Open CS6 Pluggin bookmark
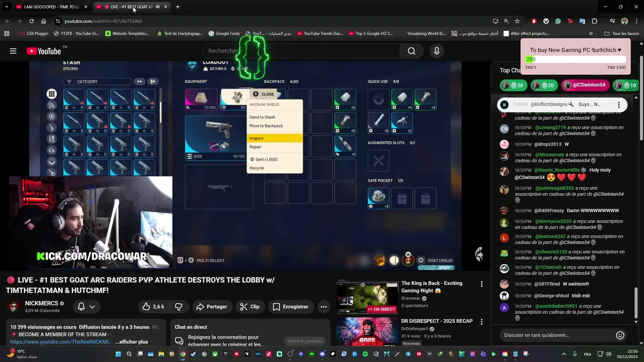This screenshot has height=362, width=644. [x=34, y=34]
